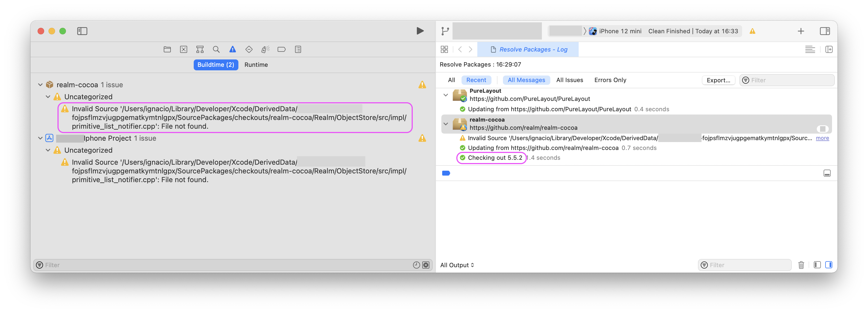Open the Find navigator magnifier icon
The width and height of the screenshot is (868, 313).
point(216,50)
